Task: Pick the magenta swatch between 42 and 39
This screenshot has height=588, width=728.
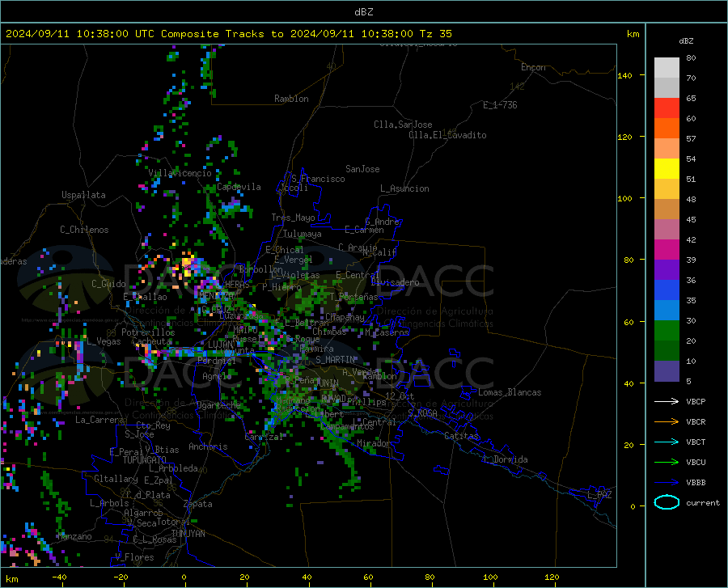Action: [x=667, y=250]
